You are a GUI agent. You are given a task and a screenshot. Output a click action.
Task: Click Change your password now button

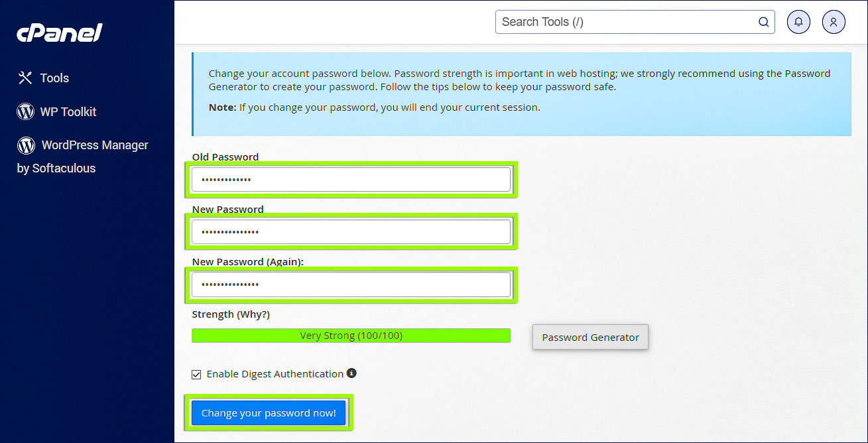[269, 413]
